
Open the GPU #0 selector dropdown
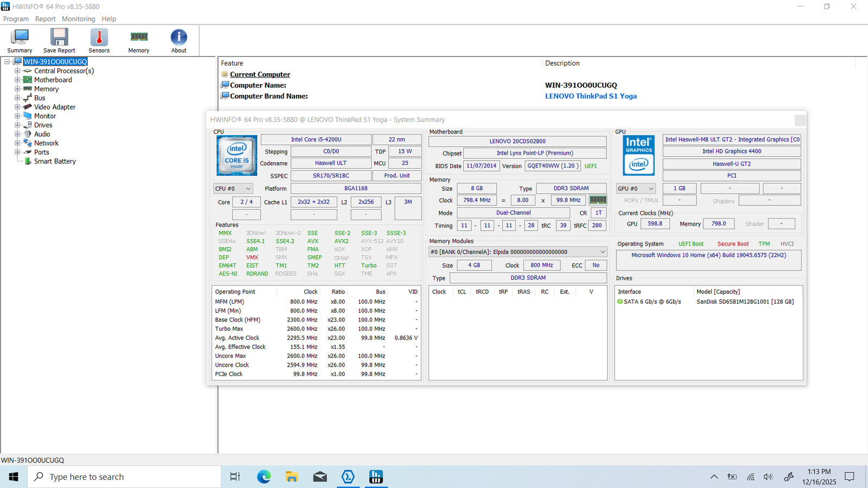(636, 189)
